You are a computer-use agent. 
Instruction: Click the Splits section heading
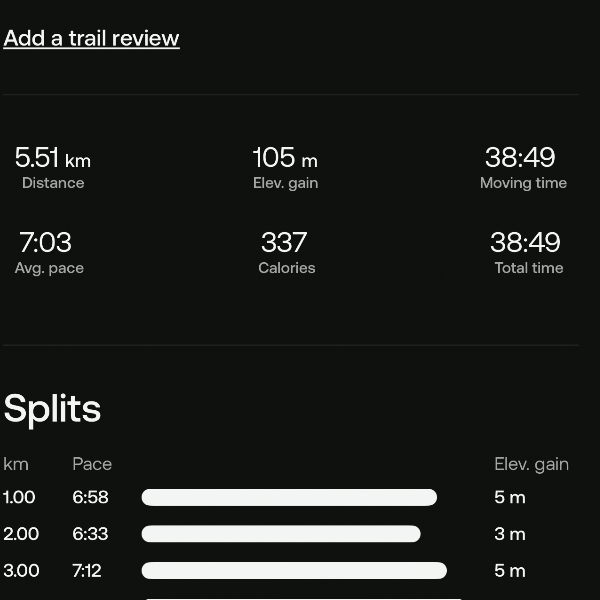point(52,409)
